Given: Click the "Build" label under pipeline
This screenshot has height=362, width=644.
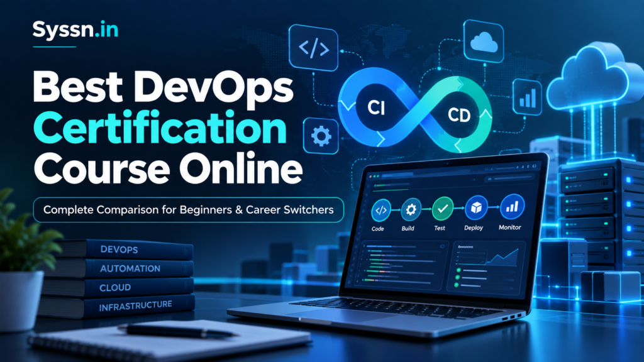Looking at the screenshot, I should (408, 228).
